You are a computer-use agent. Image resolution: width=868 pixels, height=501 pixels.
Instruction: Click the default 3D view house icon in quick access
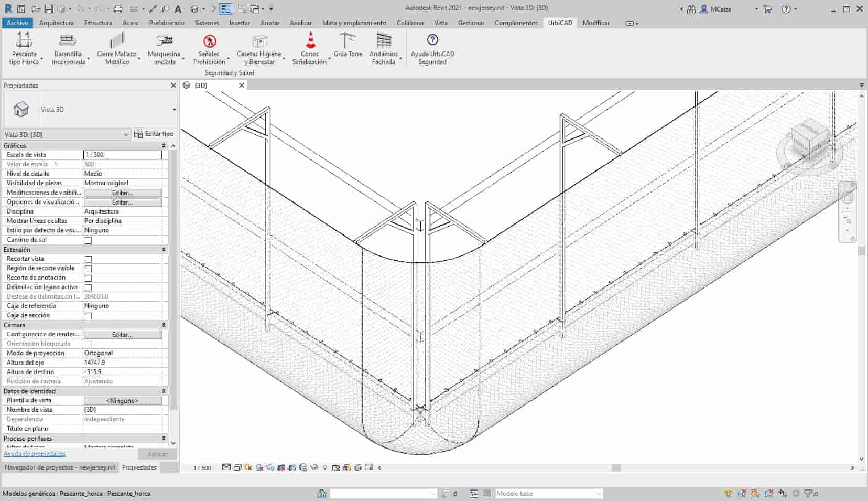194,9
